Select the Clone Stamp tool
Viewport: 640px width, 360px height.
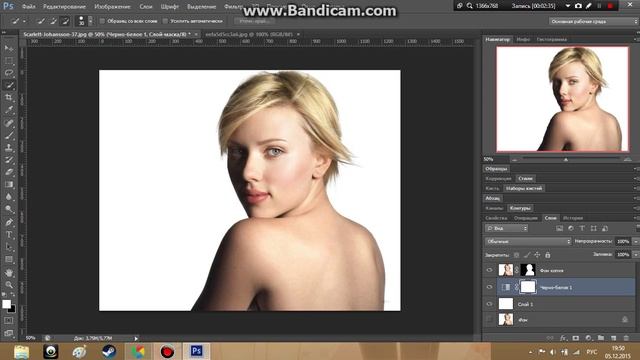coord(9,147)
